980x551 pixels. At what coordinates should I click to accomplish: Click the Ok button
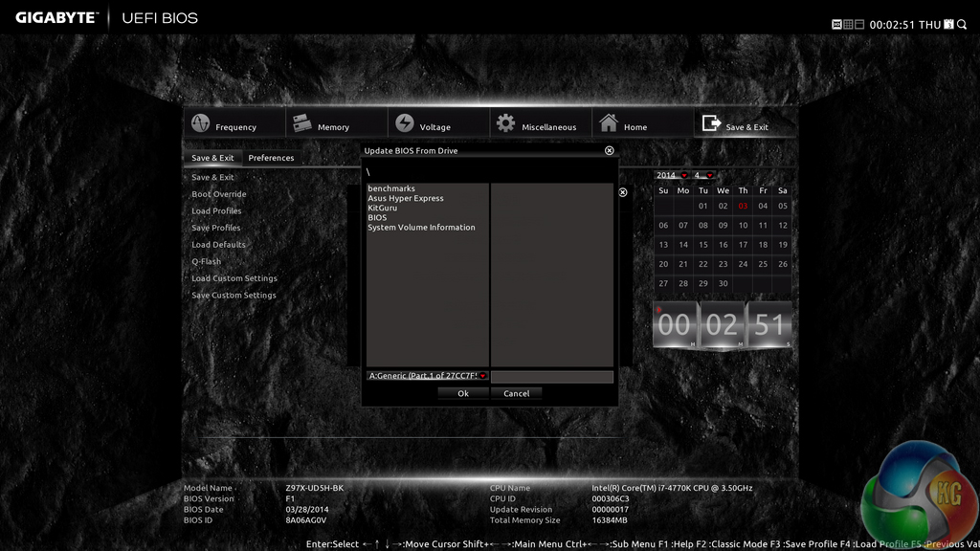(x=463, y=393)
